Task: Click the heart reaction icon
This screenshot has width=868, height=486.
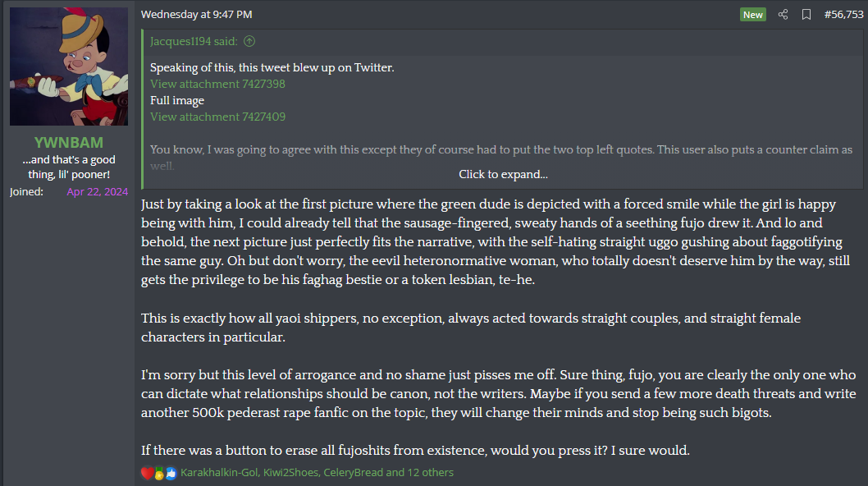Action: (147, 473)
